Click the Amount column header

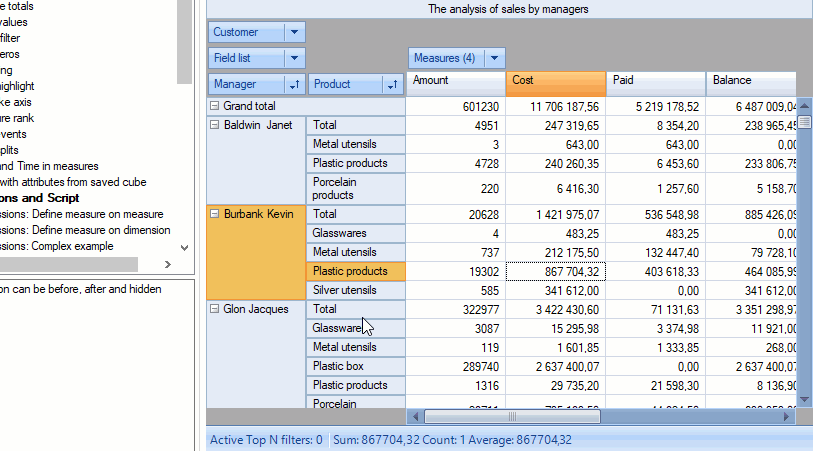tap(456, 81)
